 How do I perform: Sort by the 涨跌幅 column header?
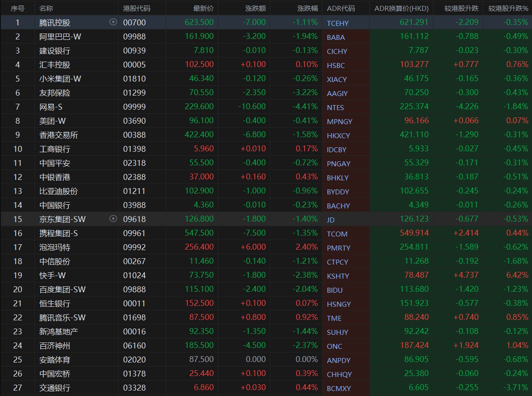tap(307, 9)
